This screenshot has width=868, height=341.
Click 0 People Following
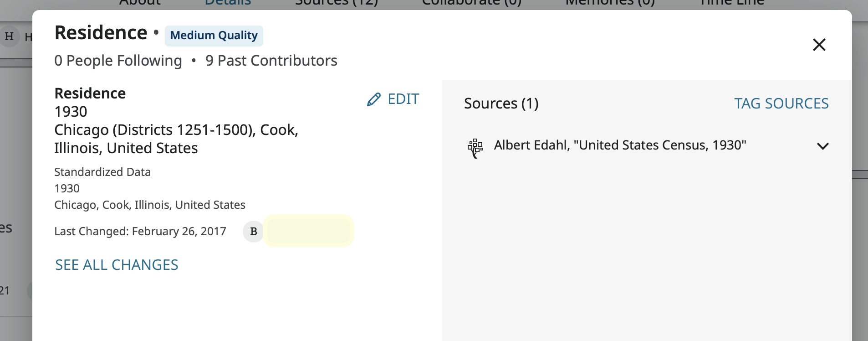pos(118,61)
